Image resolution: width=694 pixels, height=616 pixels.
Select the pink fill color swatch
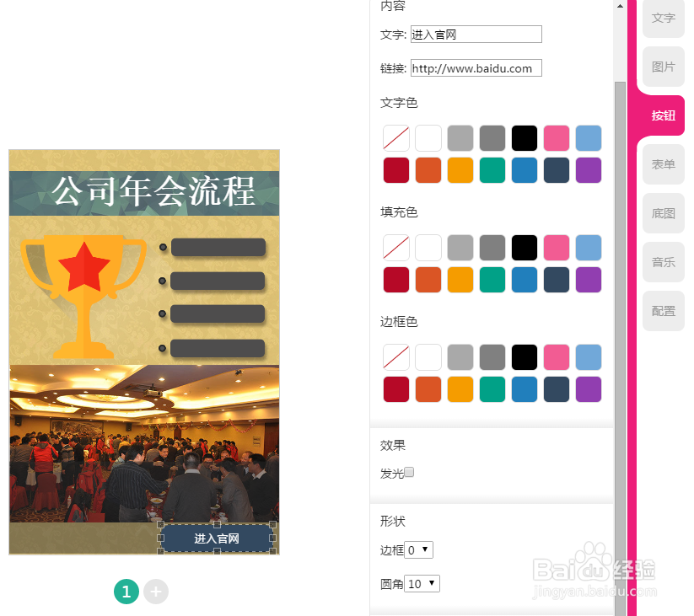coord(557,247)
